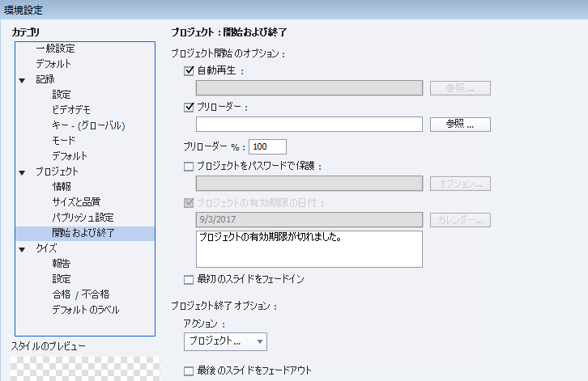The image size is (588, 381).
Task: Enable プロジェクトをパスワードで保護 checkbox
Action: pos(190,167)
